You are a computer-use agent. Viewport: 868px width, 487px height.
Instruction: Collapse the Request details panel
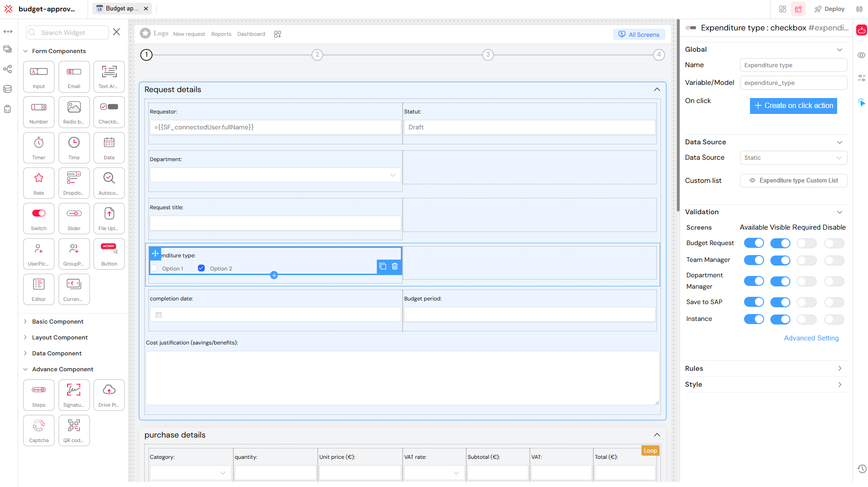pos(657,89)
